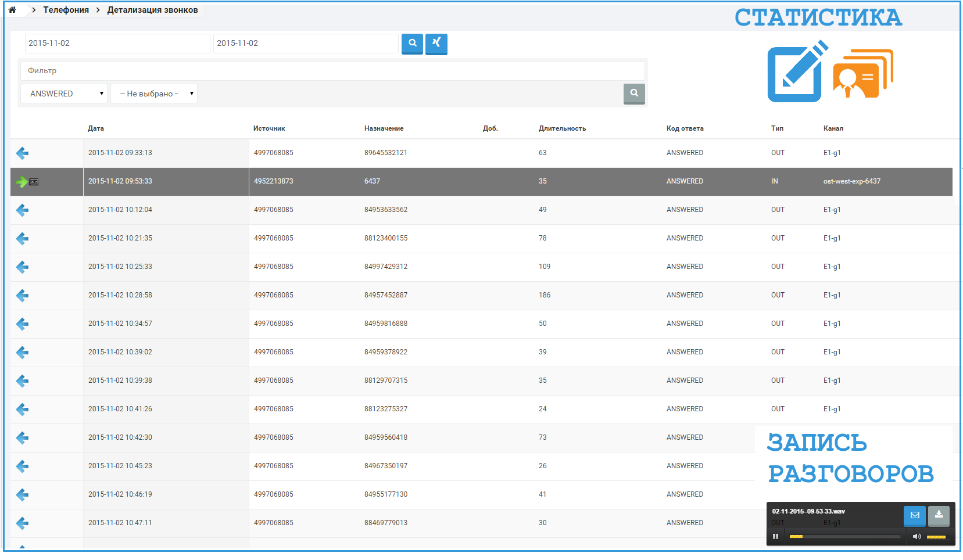Image resolution: width=963 pixels, height=560 pixels.
Task: Click the arrow icon for the 10:47:11 call
Action: tap(22, 523)
